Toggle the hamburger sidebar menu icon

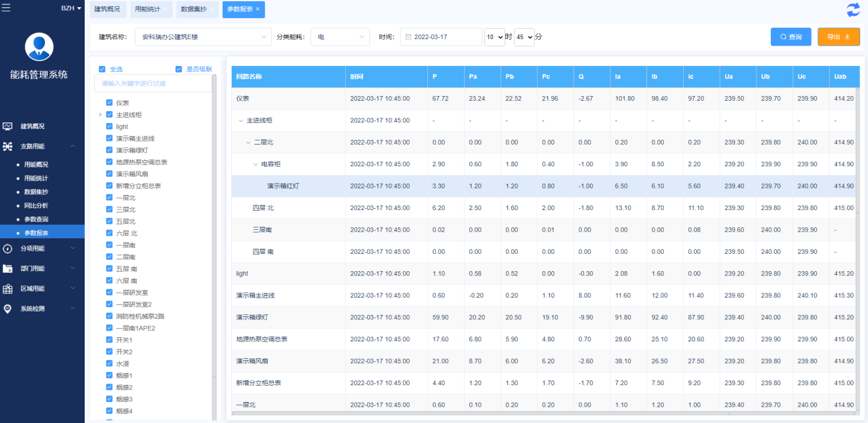pos(6,8)
